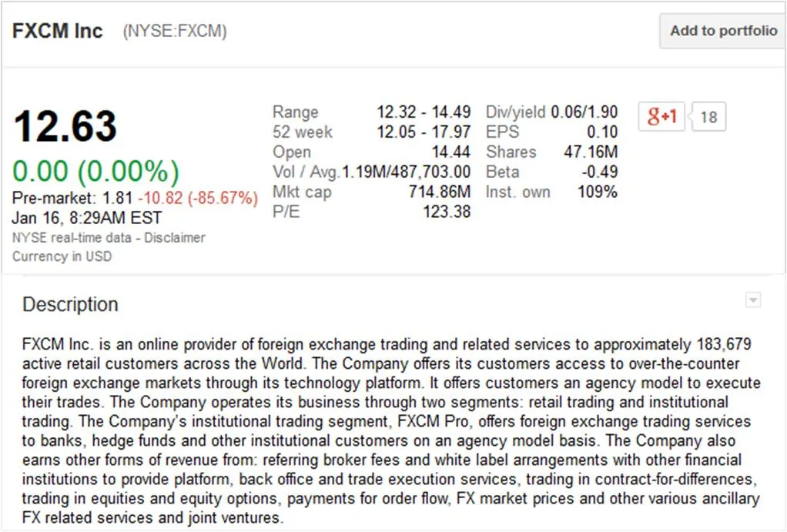The image size is (787, 532).
Task: Click the red pre-market change -10.82 (-85.67%)
Action: 209,198
